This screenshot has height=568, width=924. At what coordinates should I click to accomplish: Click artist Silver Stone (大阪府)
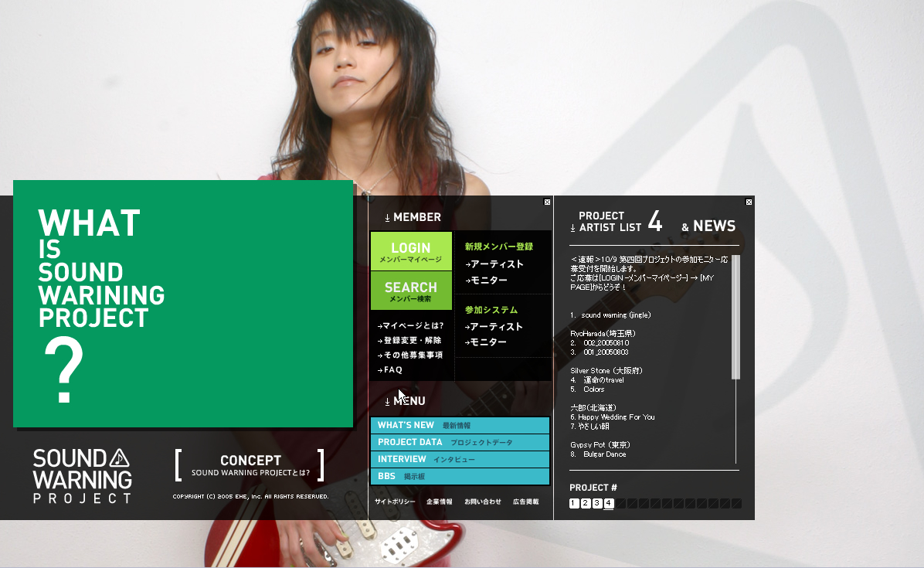606,371
